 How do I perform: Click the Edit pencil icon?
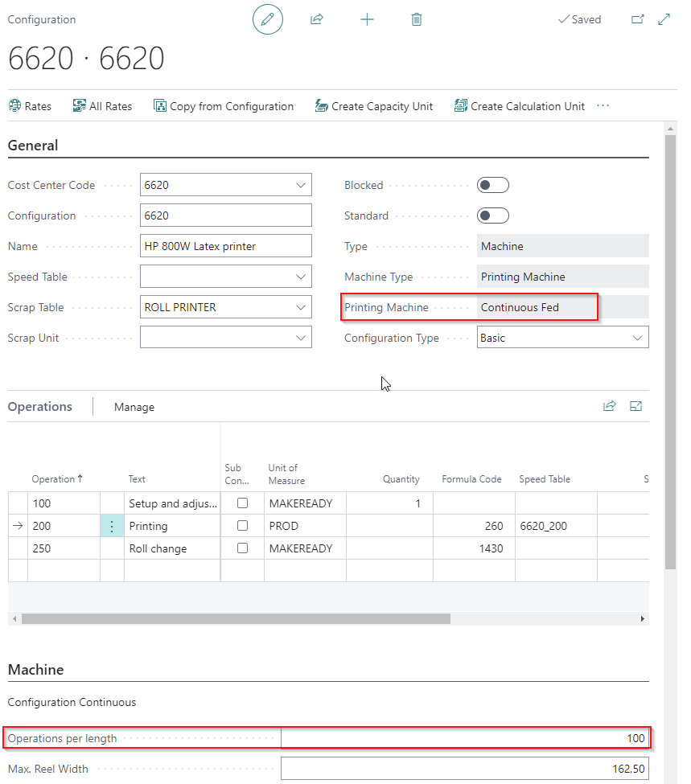pos(268,19)
